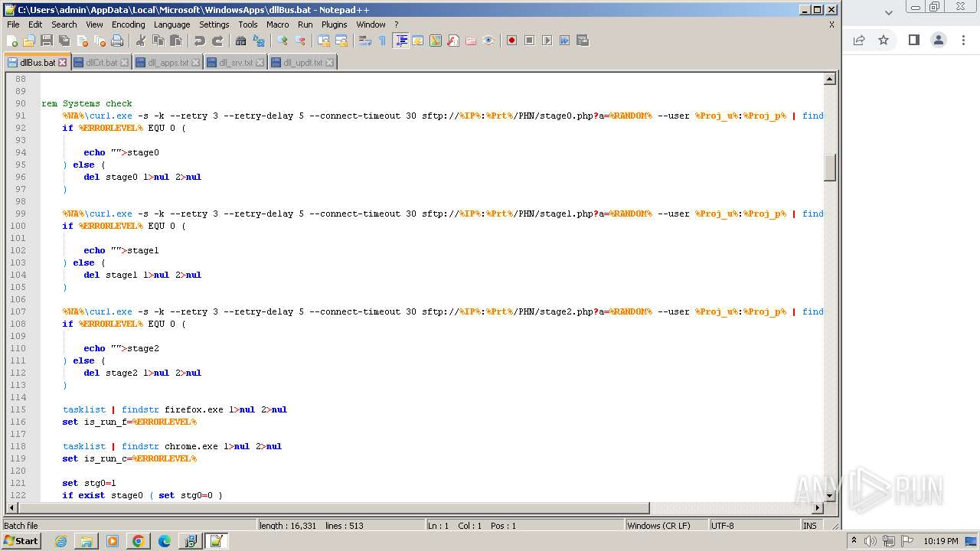Open the Settings menu
The height and width of the screenshot is (551, 980).
point(214,24)
